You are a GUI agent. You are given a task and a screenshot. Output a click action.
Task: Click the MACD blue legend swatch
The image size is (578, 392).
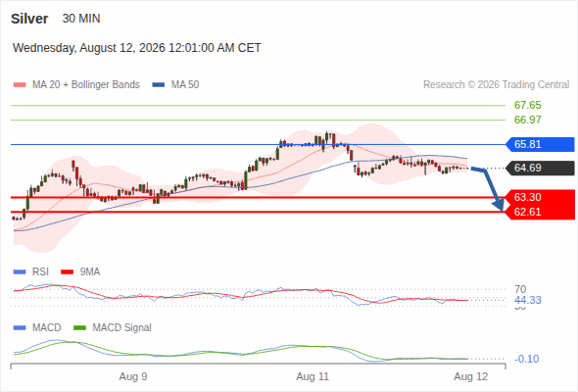click(x=20, y=328)
